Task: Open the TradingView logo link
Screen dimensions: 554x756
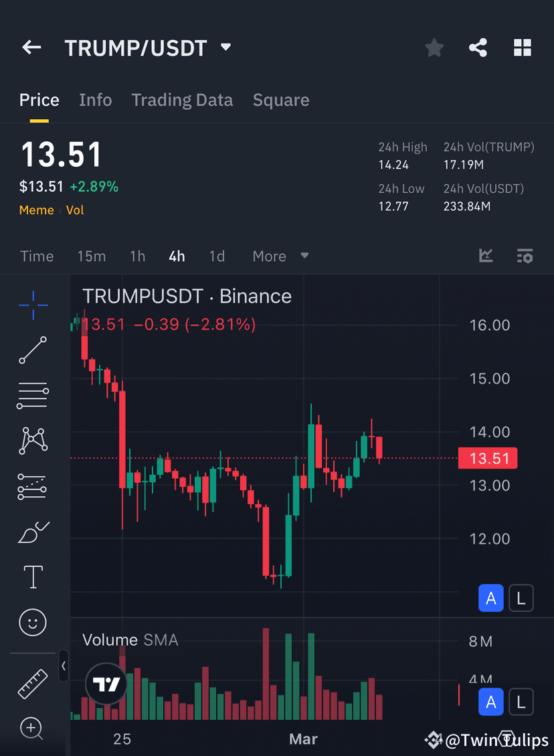Action: (106, 684)
